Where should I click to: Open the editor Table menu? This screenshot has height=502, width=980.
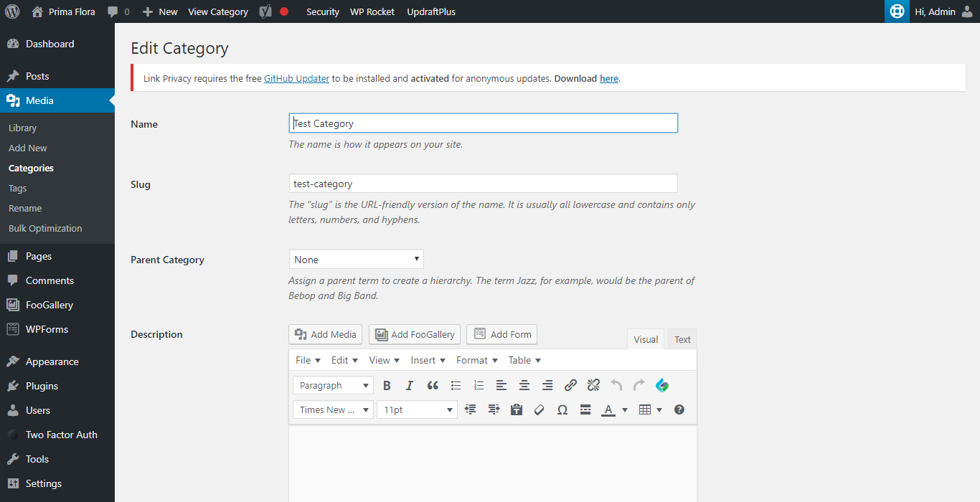[525, 360]
